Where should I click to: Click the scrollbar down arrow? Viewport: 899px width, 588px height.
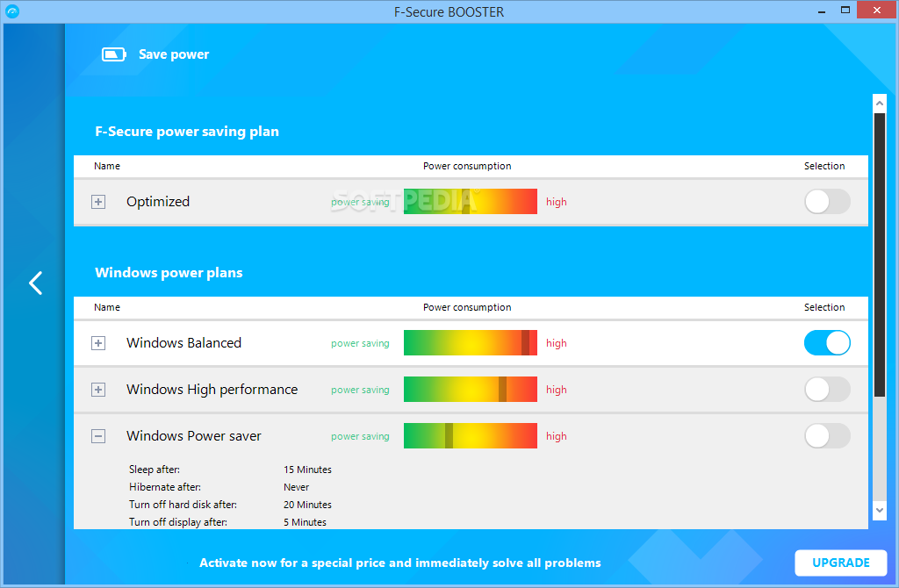(x=880, y=510)
